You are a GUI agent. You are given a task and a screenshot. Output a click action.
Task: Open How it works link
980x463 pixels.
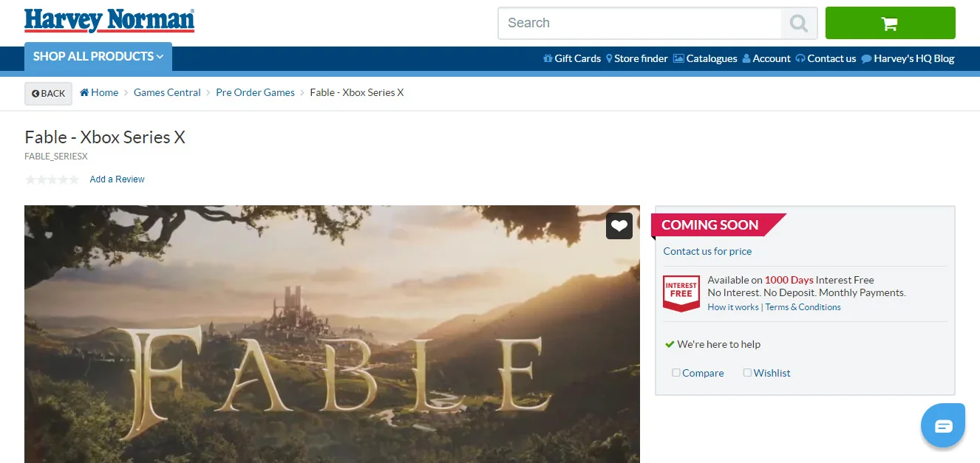[733, 307]
